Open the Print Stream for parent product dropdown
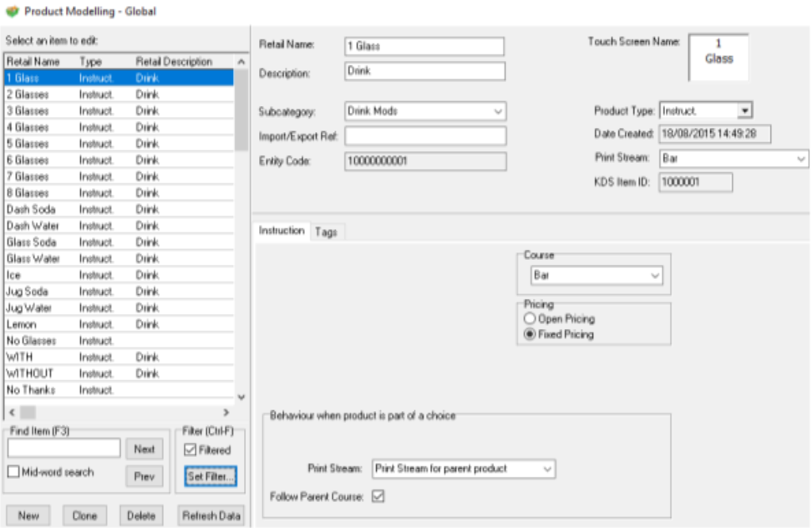Image resolution: width=812 pixels, height=528 pixels. (x=547, y=470)
